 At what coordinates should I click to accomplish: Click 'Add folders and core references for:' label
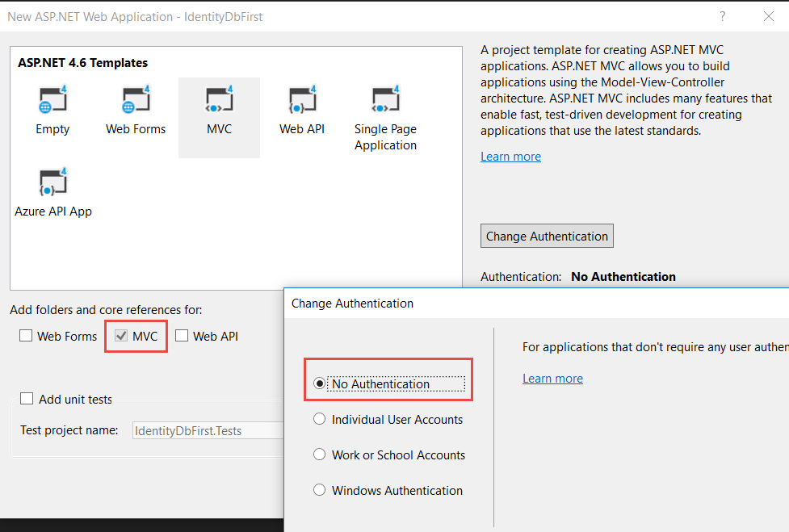click(x=106, y=310)
